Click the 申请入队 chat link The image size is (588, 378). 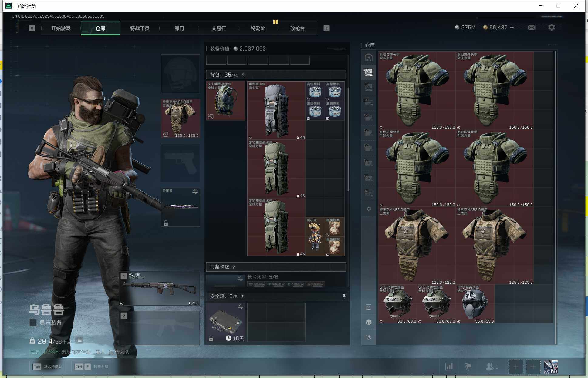(x=120, y=352)
